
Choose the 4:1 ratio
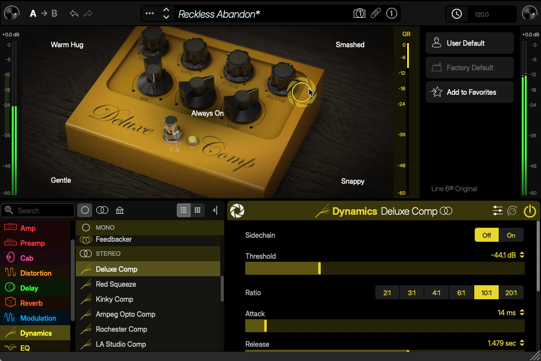pos(436,293)
